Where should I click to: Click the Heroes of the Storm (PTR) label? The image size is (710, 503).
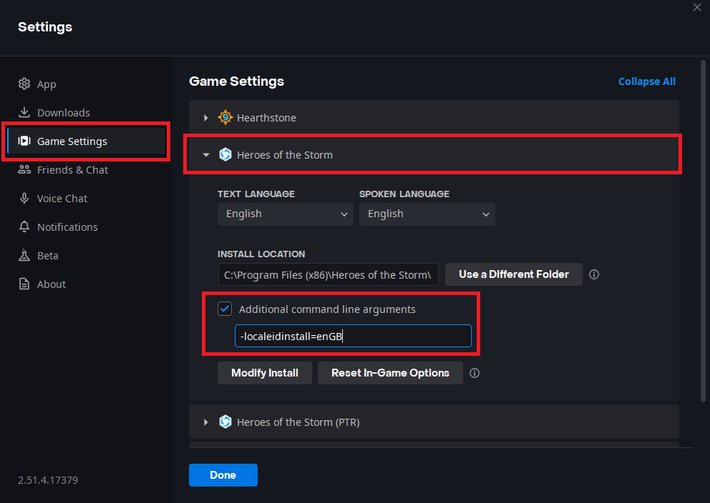pos(298,422)
